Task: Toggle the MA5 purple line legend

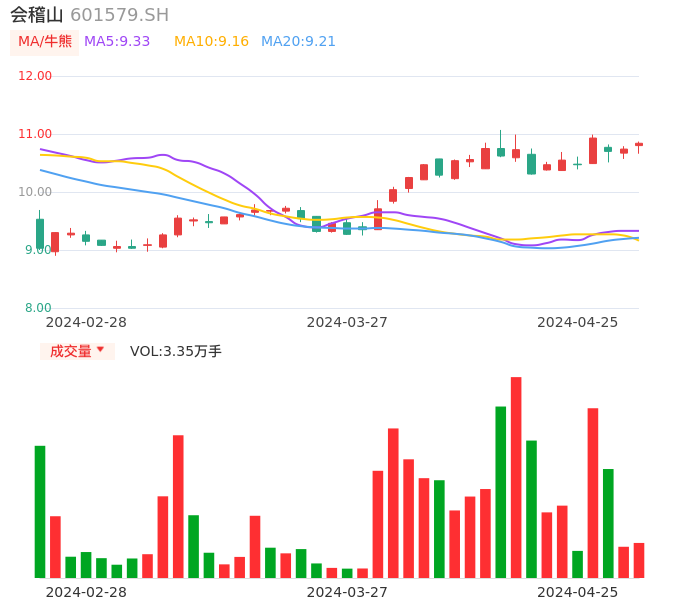Action: tap(117, 42)
